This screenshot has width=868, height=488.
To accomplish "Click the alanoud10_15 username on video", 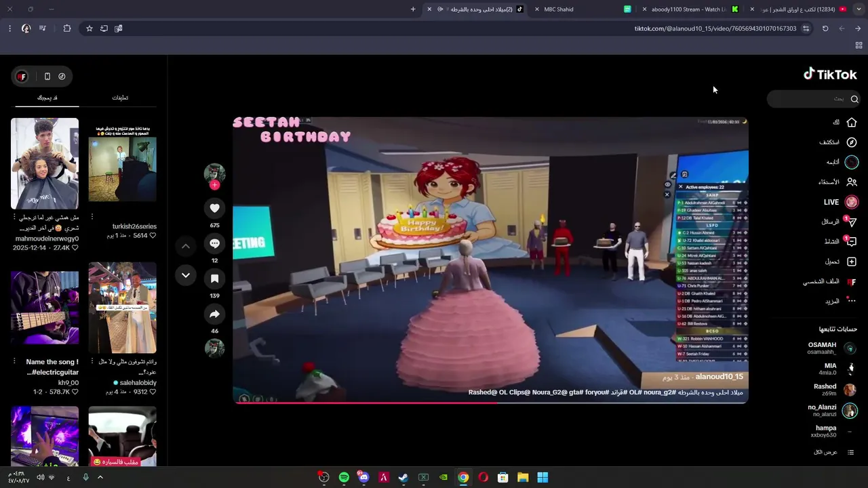I will tap(719, 377).
